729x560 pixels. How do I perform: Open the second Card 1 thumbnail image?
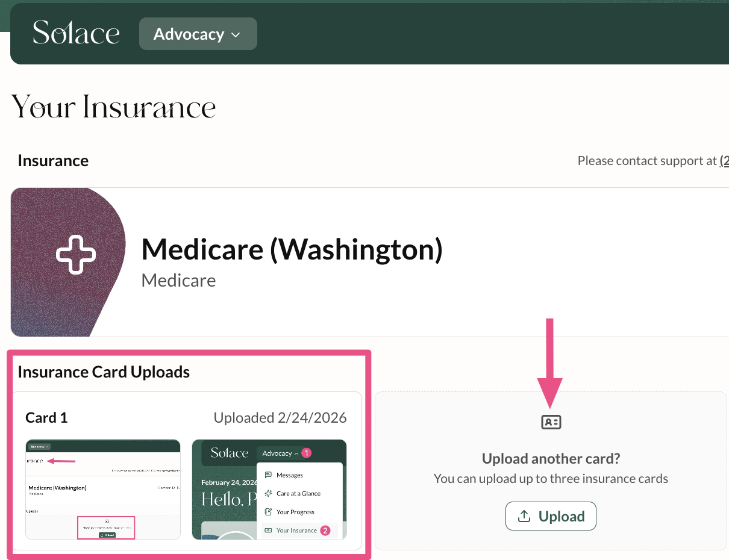(269, 489)
